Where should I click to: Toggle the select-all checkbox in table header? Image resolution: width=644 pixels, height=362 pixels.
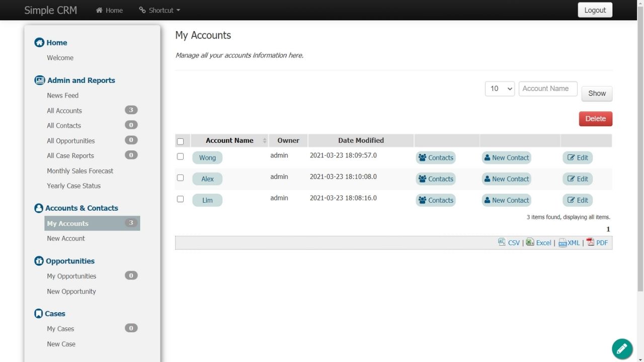pyautogui.click(x=180, y=141)
